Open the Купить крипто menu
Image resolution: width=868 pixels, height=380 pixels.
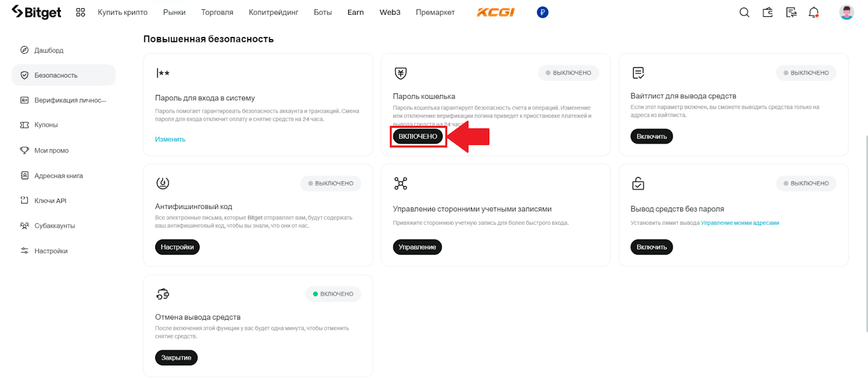click(x=123, y=12)
